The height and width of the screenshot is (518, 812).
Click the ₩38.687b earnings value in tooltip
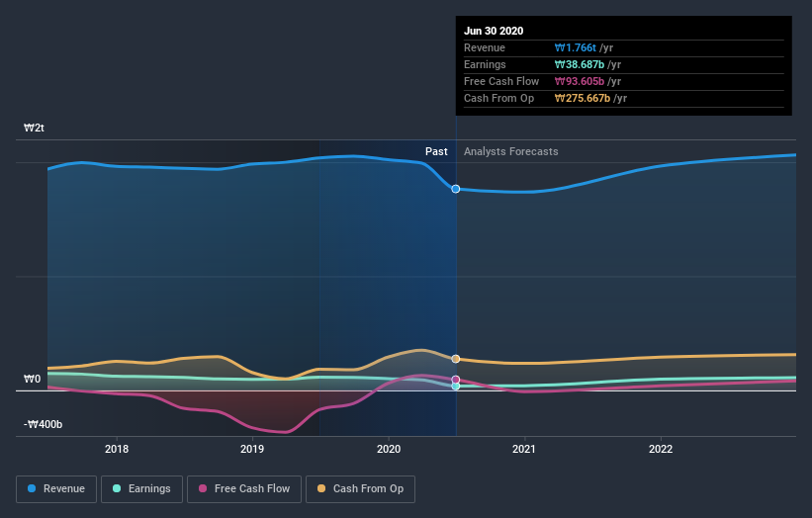tap(580, 64)
